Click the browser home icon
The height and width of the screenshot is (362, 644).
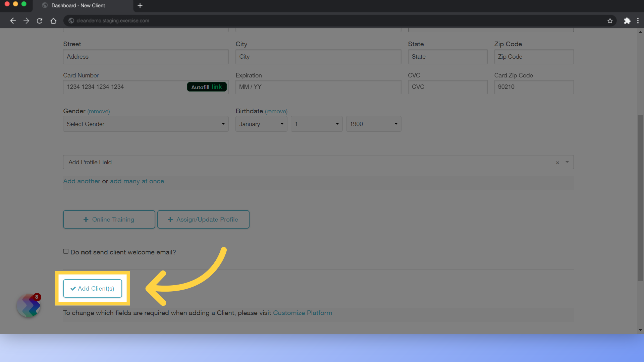53,20
